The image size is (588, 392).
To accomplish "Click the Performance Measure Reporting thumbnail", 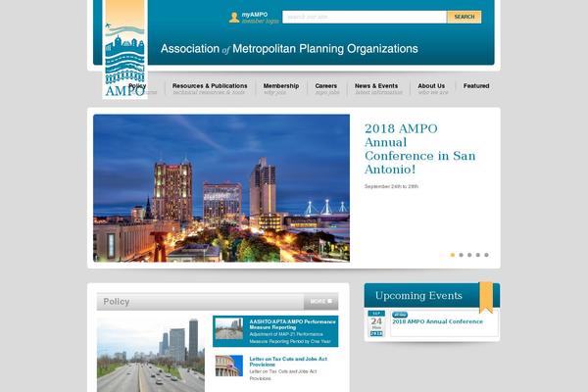I will pos(229,328).
